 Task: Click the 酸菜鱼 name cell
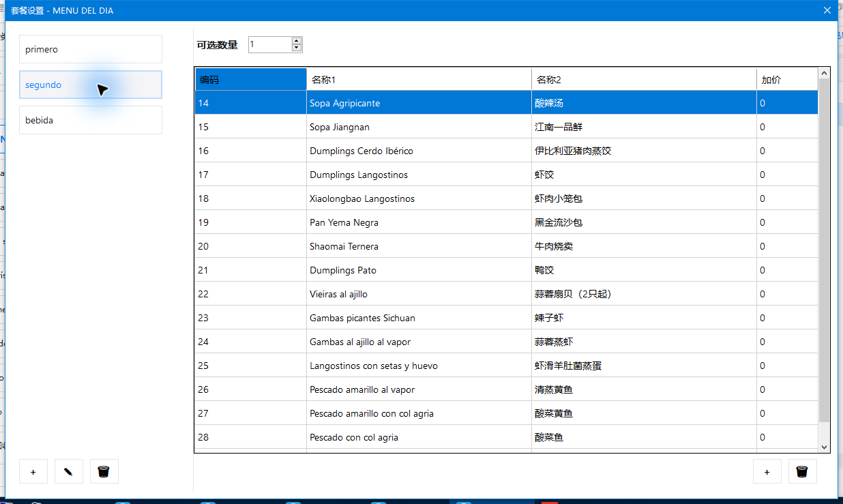point(644,437)
